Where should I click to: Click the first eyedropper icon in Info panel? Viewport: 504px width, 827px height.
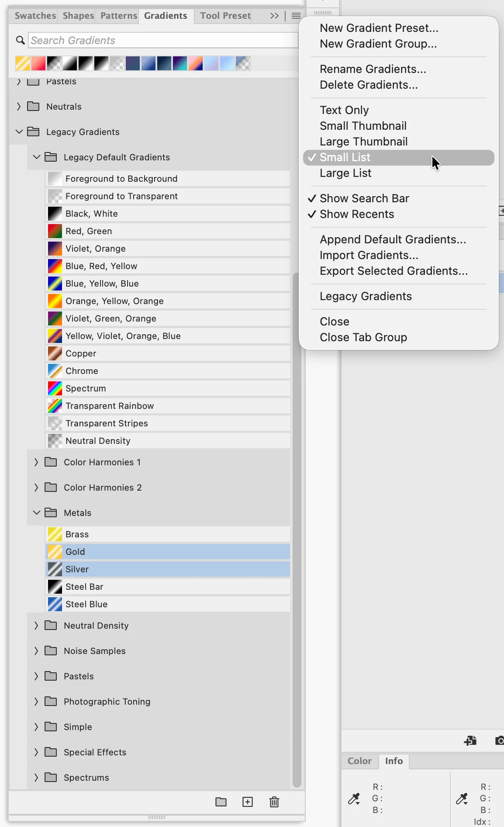[354, 799]
